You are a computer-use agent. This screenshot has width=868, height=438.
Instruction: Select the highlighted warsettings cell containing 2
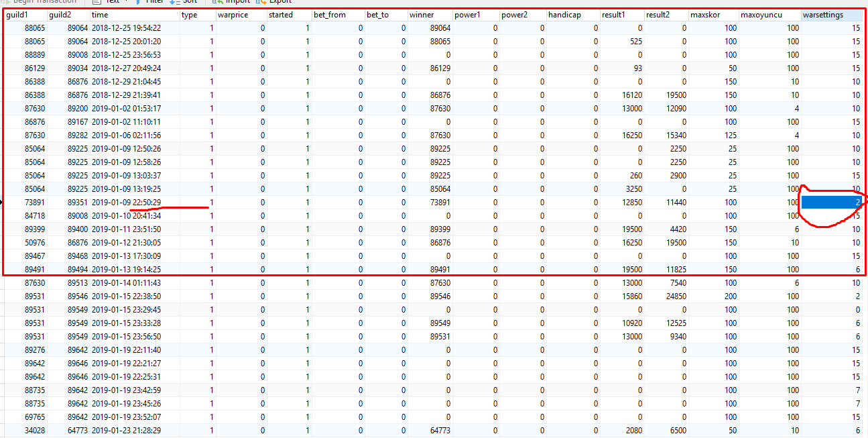[830, 202]
